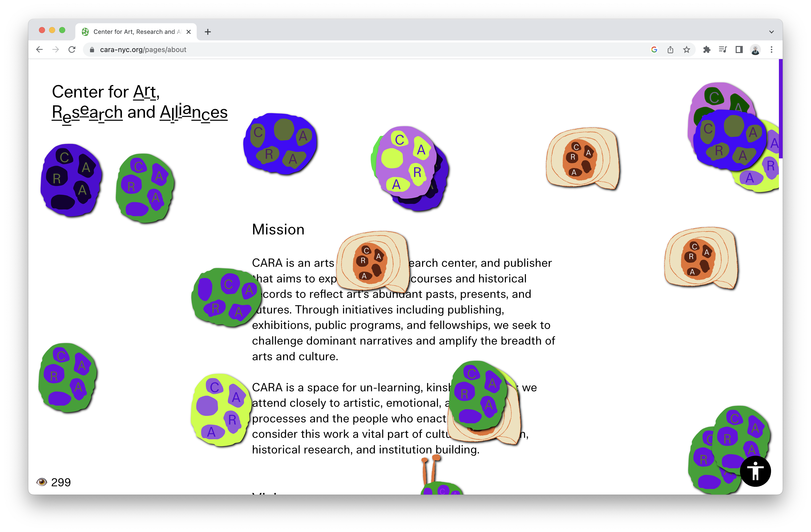Open the Chrome three-dot menu
The width and height of the screenshot is (811, 532).
tap(772, 50)
